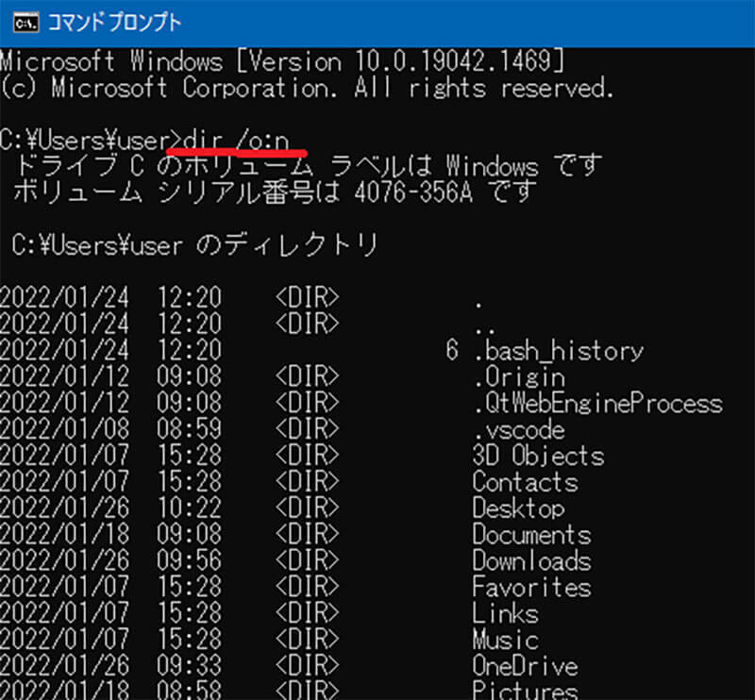755x700 pixels.
Task: Click the Desktop directory name
Action: (518, 508)
